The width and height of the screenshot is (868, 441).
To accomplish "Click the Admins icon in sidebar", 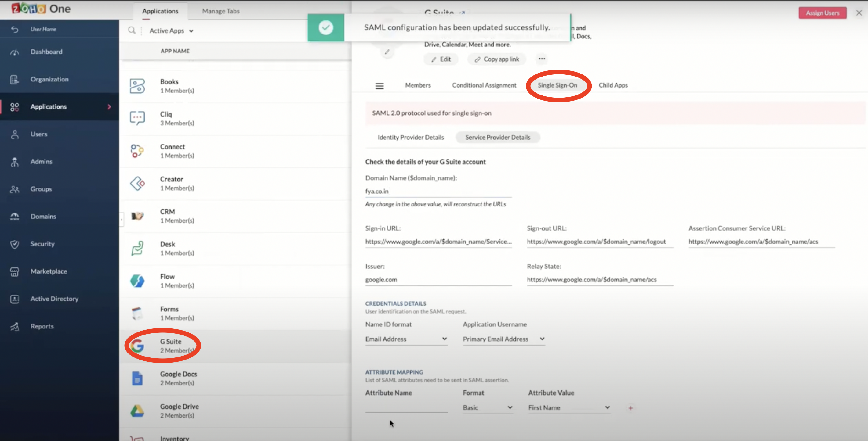I will 14,162.
